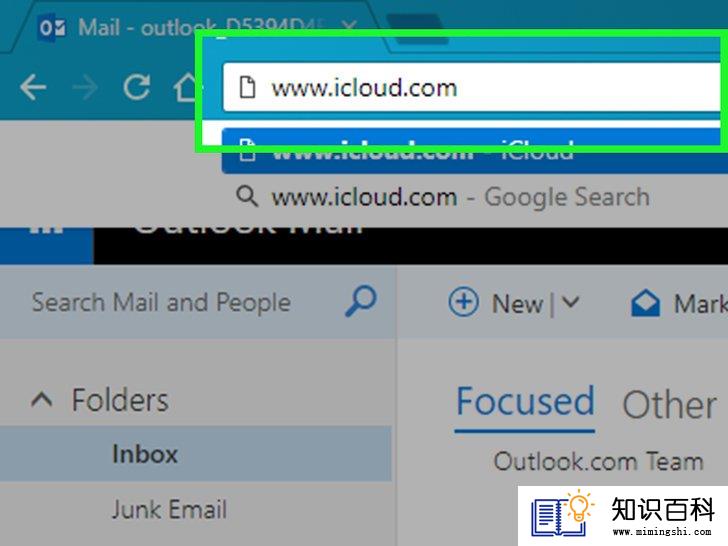Switch to the Other inbox tab
Image resolution: width=728 pixels, height=546 pixels.
coord(670,405)
